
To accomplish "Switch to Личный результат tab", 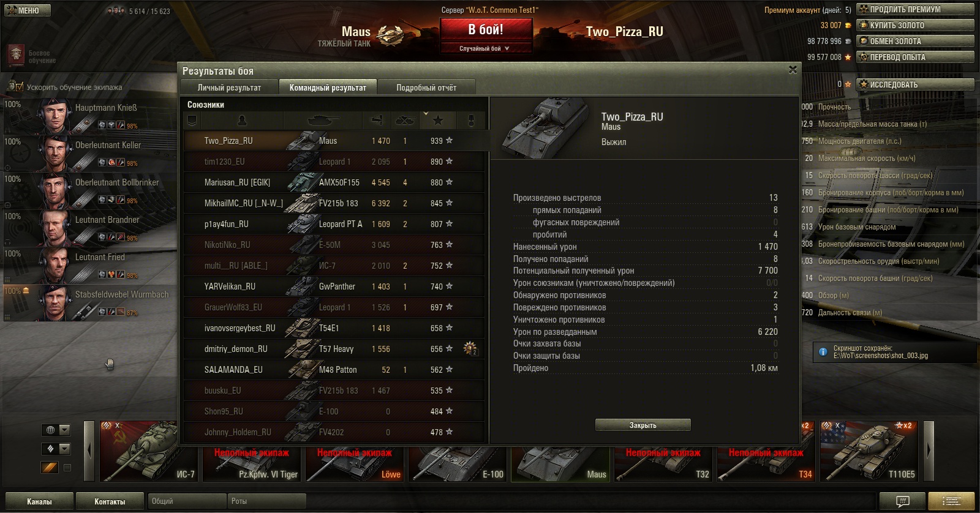I will 229,88.
